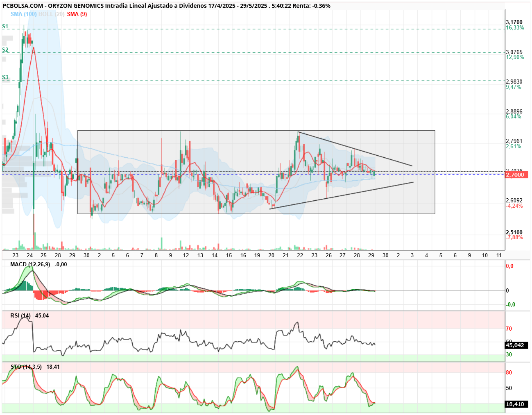Click the -4,24% percentage label
This screenshot has width=532, height=415.
click(514, 206)
